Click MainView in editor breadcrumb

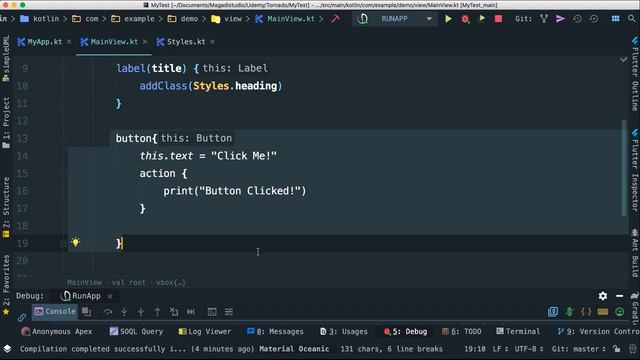84,282
